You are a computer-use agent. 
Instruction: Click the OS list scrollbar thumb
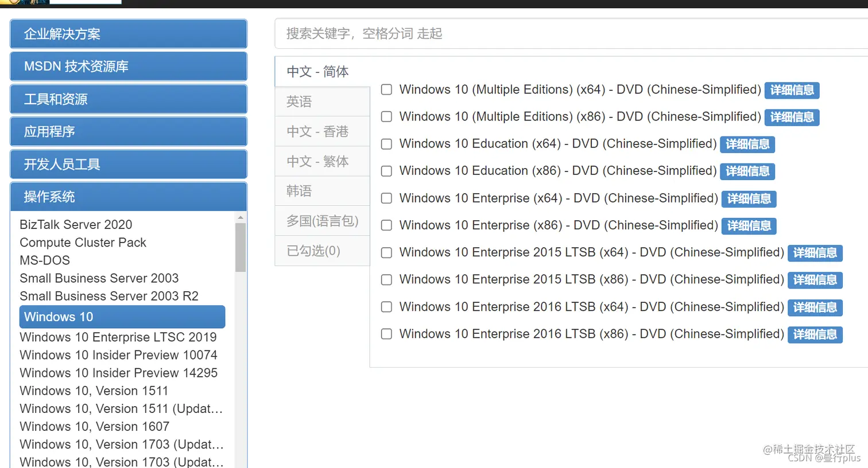coord(241,247)
